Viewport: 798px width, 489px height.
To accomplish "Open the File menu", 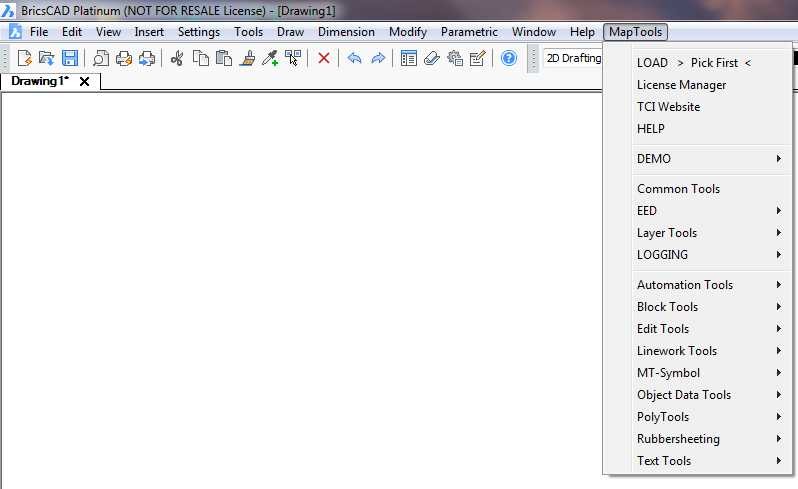I will tap(39, 32).
